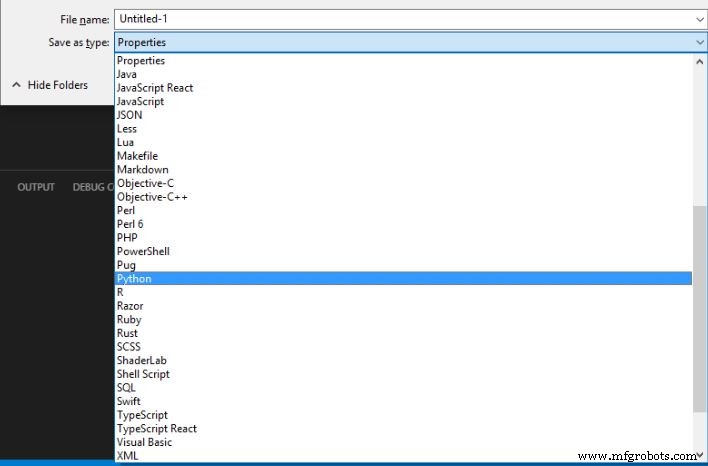Select Python from the file type list
Viewport: 708px width, 466px height.
click(x=134, y=279)
